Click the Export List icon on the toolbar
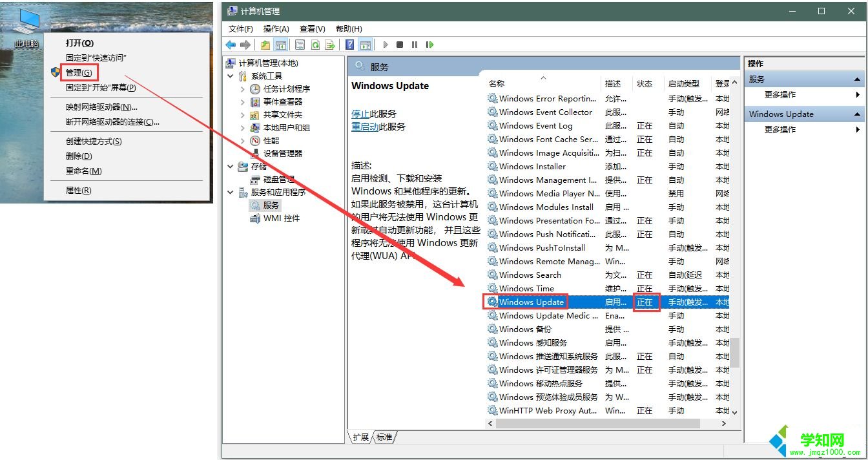This screenshot has height=460, width=868. tap(330, 44)
